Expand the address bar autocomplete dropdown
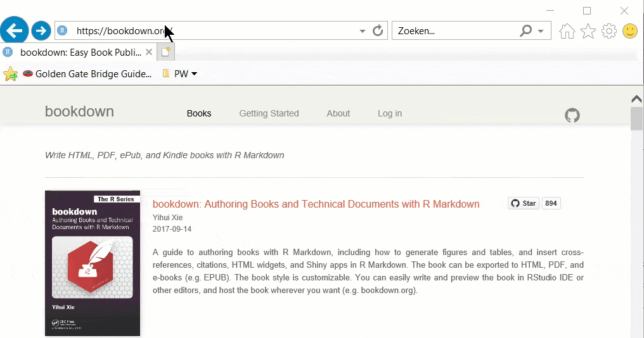Screen dimensions: 644x338 point(363,31)
